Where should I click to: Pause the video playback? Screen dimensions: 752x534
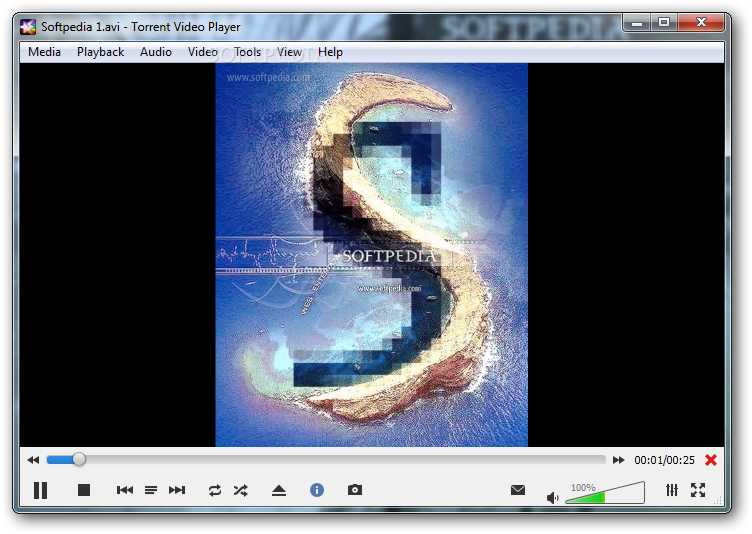40,490
